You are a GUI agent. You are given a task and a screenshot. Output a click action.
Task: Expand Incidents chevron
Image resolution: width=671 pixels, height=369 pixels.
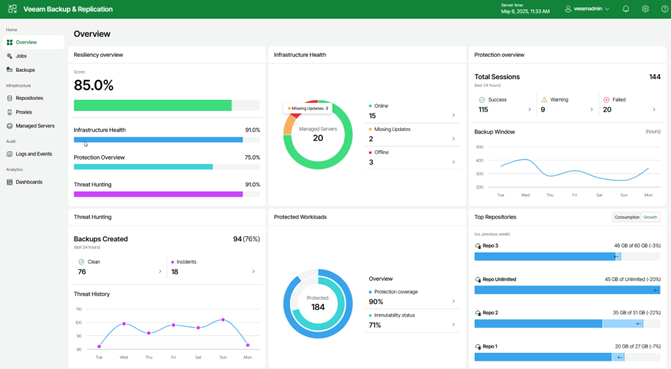tap(253, 271)
